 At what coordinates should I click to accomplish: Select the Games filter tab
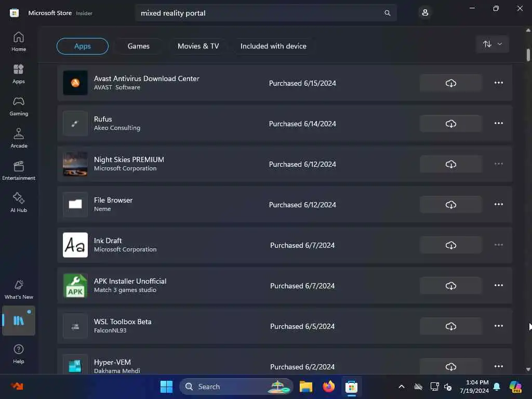pos(138,46)
